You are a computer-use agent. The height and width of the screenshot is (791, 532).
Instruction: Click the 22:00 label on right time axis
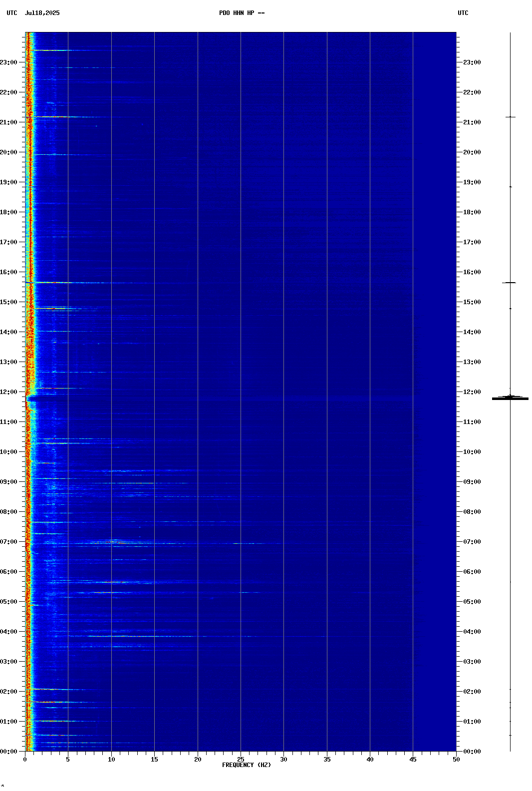472,92
